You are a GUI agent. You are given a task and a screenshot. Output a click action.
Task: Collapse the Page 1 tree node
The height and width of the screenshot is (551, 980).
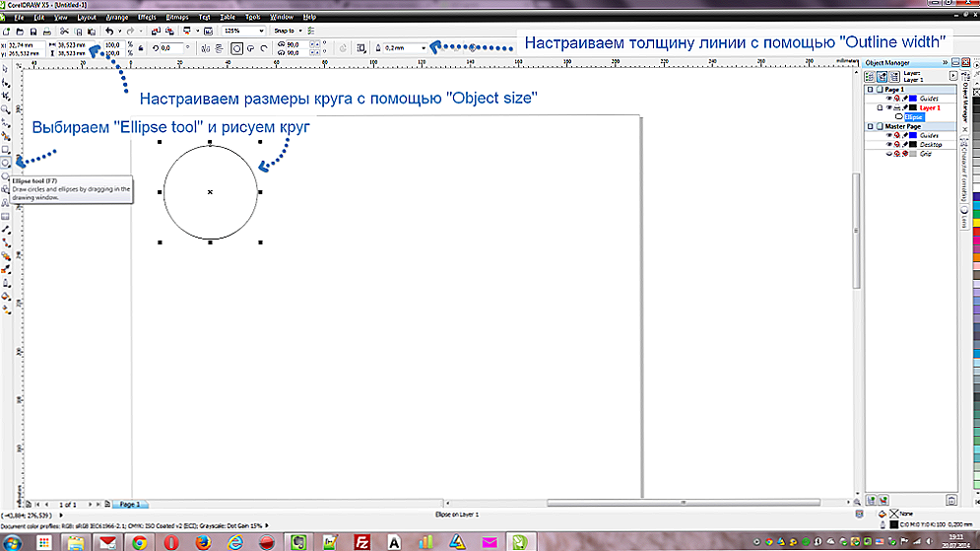[870, 90]
